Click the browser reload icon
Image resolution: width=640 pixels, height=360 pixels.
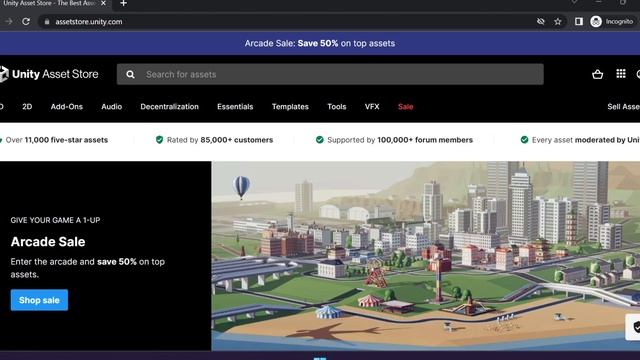tap(26, 22)
